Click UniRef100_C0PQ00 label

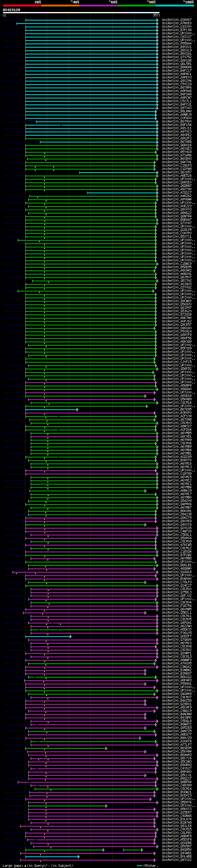click(x=177, y=118)
